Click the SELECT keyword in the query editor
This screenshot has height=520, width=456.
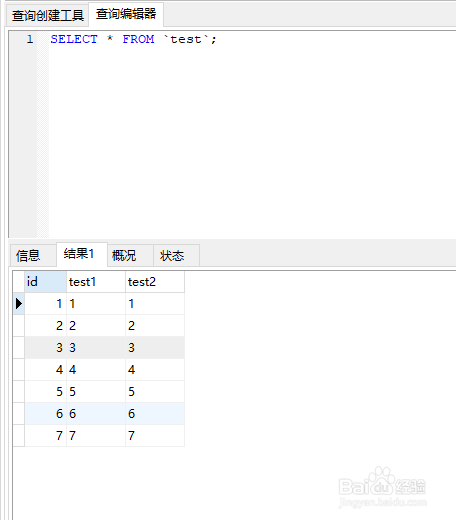tap(74, 39)
